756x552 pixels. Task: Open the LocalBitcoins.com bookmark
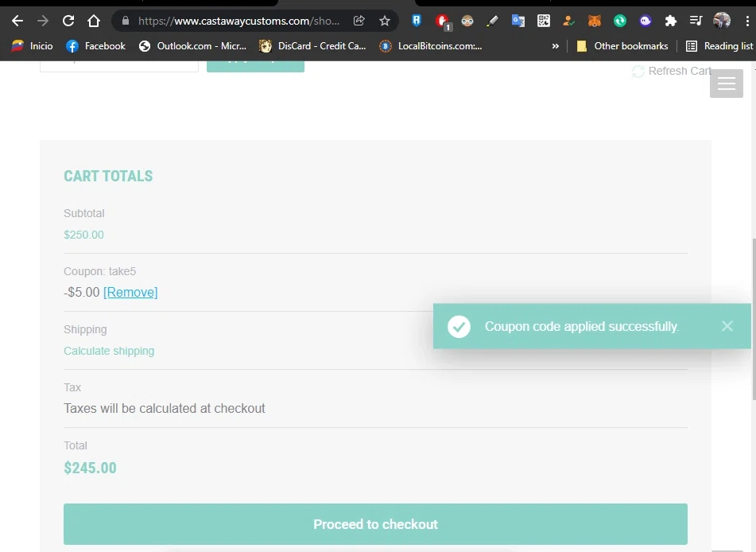[431, 46]
